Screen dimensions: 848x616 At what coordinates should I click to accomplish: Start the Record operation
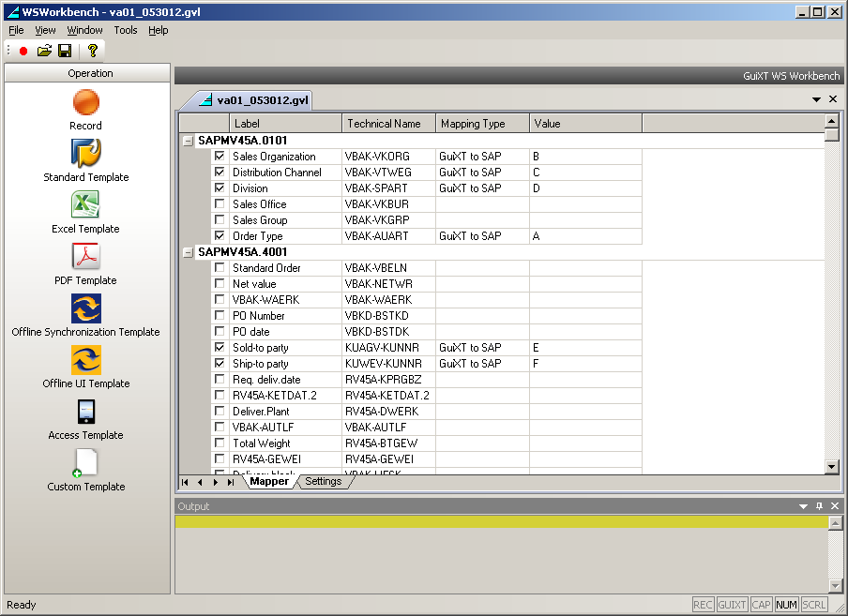86,102
